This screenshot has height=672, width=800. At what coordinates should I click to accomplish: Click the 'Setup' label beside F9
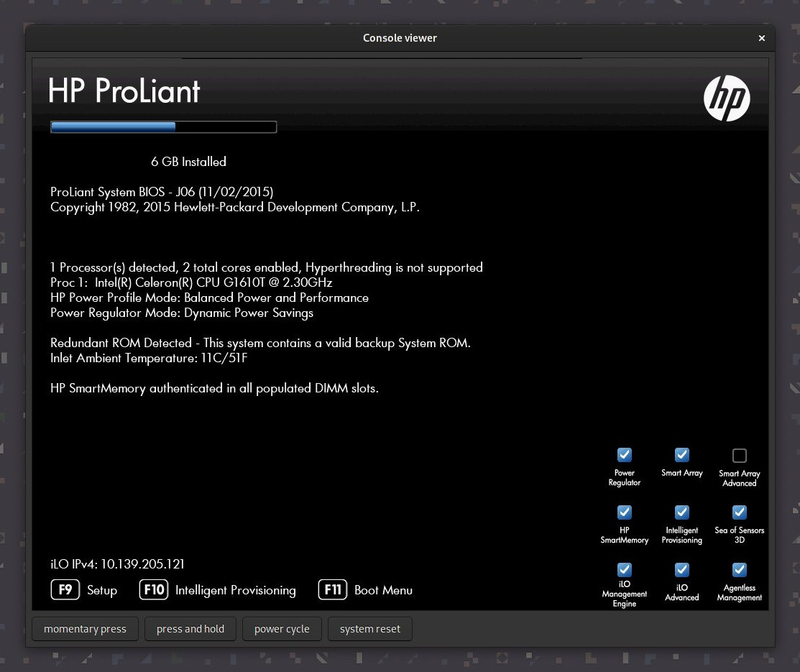(102, 590)
